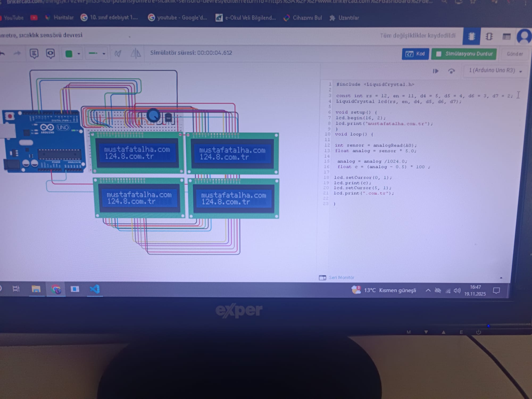Click the Gönder button
This screenshot has height=399, width=532.
(514, 54)
